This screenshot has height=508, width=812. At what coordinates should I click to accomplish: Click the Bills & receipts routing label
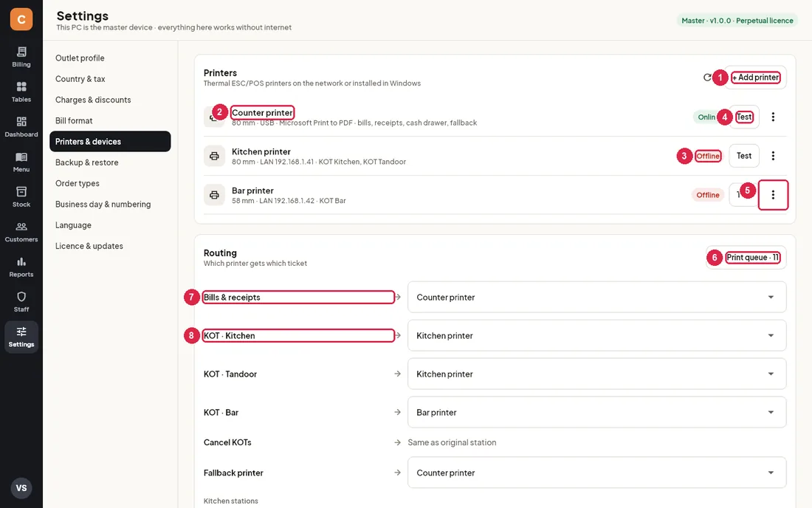tap(232, 298)
